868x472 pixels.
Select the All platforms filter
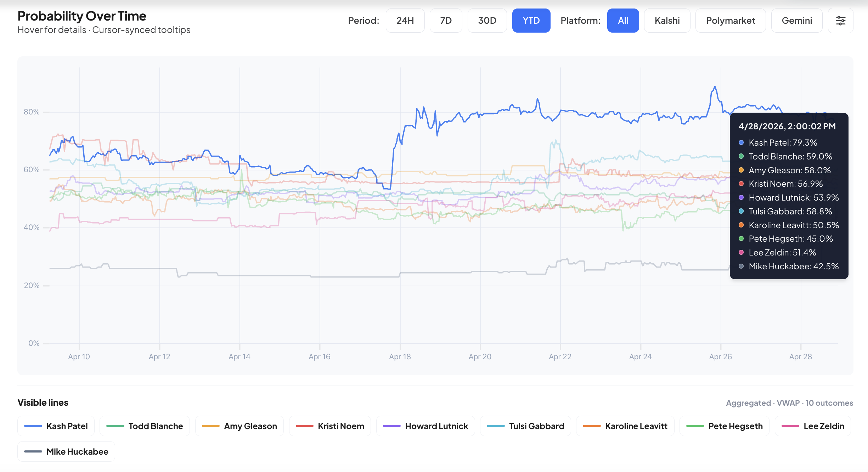pos(623,21)
